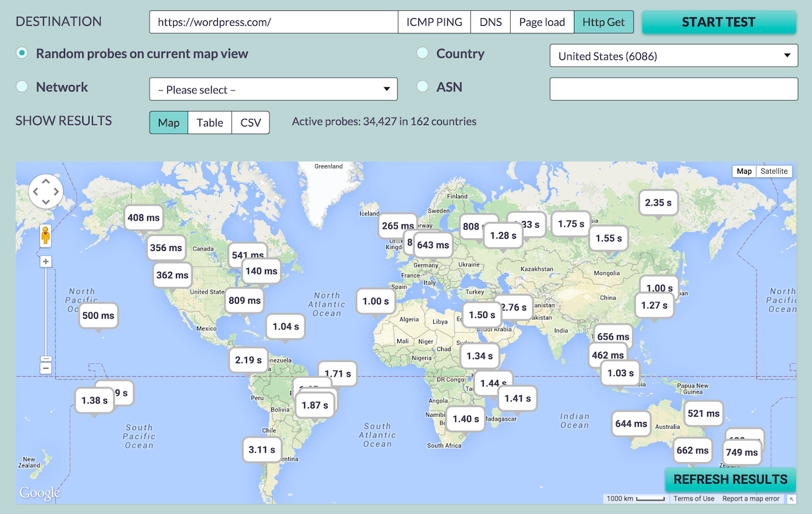Select Random probes on current map view
The width and height of the screenshot is (812, 514).
(22, 53)
